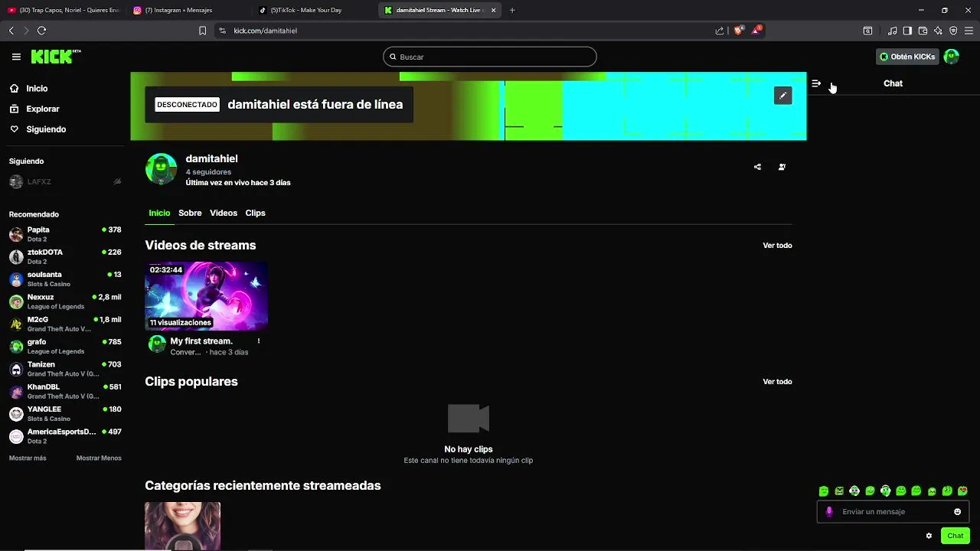Image resolution: width=980 pixels, height=551 pixels.
Task: Insert the angry green emote
Action: click(839, 491)
